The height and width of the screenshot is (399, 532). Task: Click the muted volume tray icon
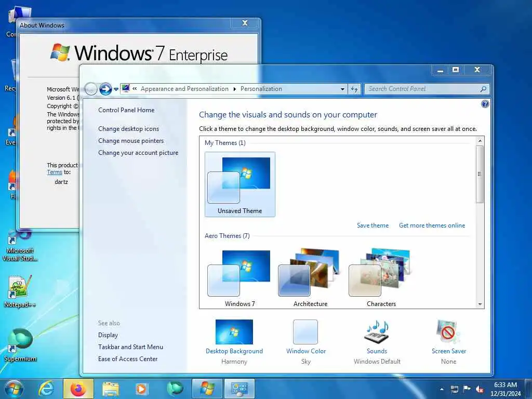pyautogui.click(x=480, y=389)
